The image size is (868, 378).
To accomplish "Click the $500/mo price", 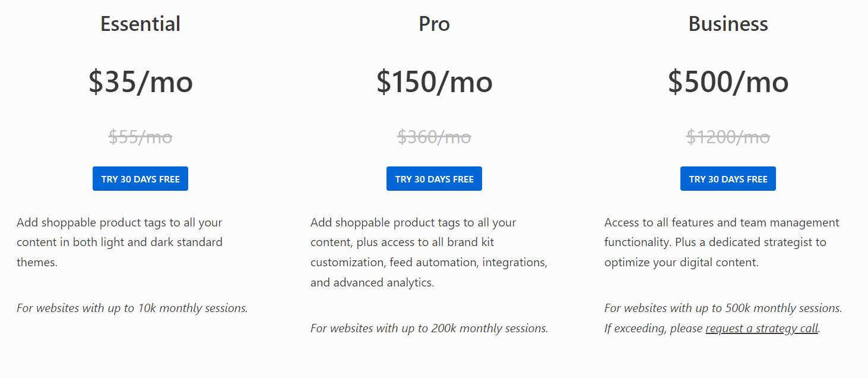I will tap(728, 81).
